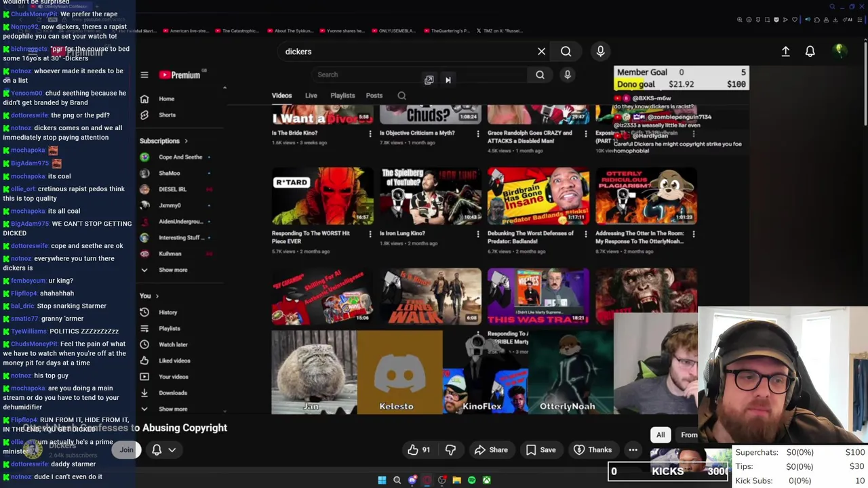Select the From filter chip
The height and width of the screenshot is (488, 868).
pos(688,435)
